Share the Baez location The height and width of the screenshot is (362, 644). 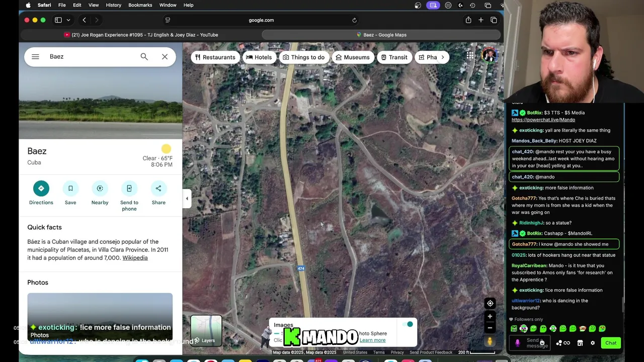(x=158, y=193)
